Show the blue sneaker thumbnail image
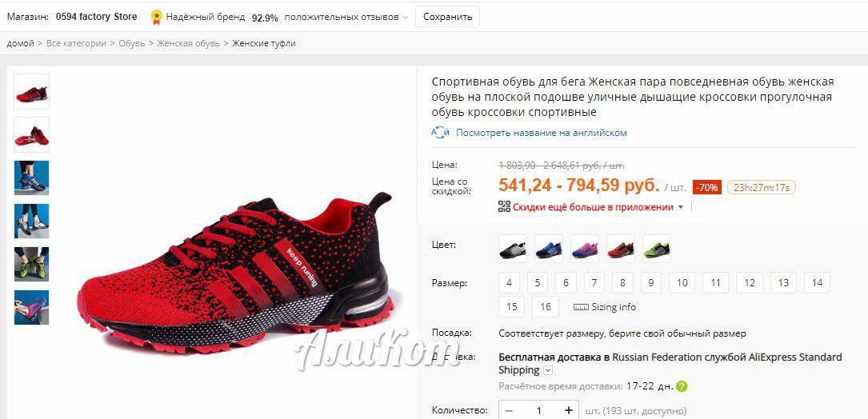Image resolution: width=868 pixels, height=419 pixels. pos(31,178)
